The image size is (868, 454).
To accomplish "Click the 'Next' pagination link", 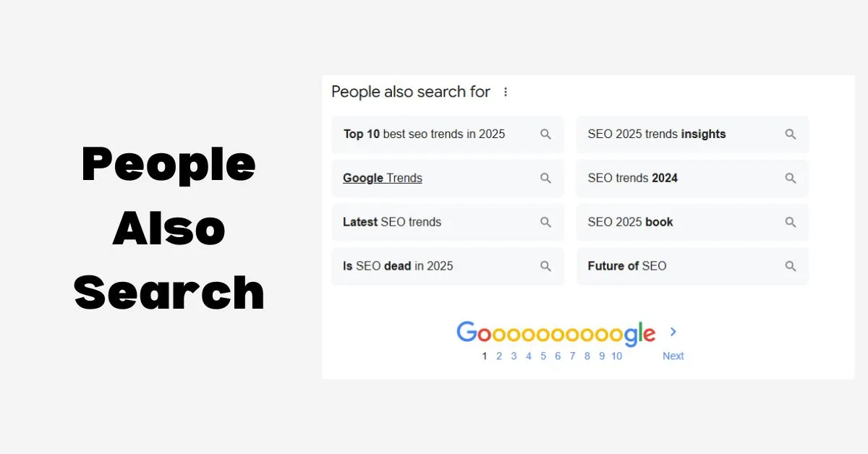I will click(x=673, y=356).
